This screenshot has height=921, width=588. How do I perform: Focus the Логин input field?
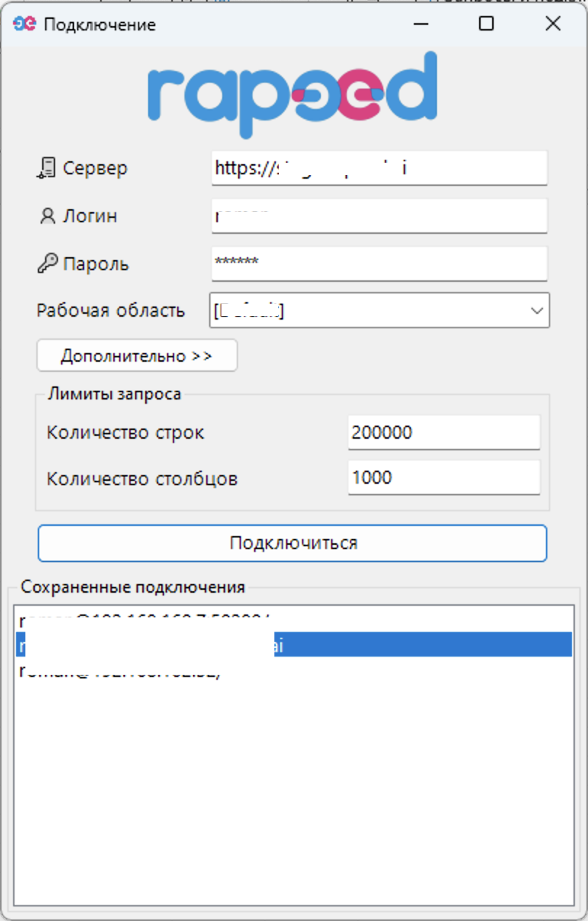pyautogui.click(x=379, y=216)
